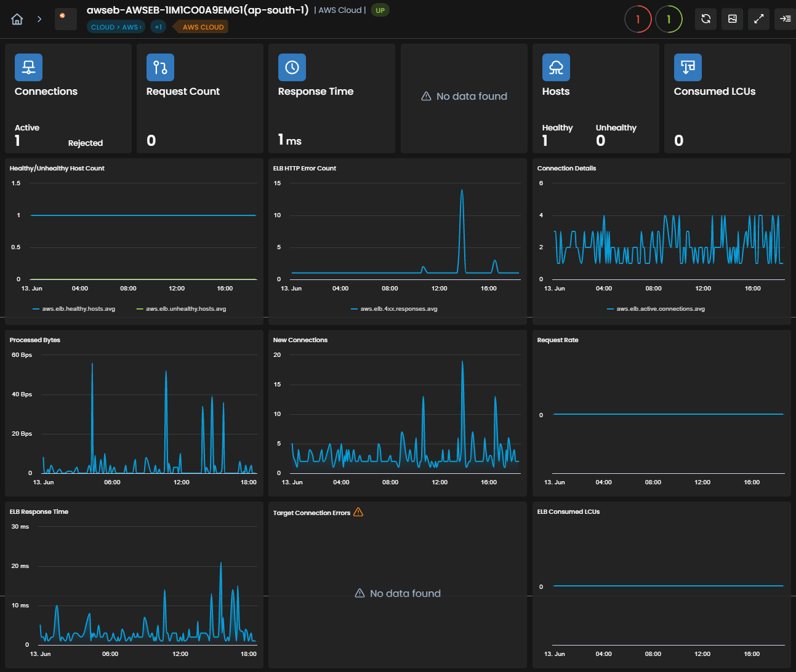Screen dimensions: 796x672
Task: Toggle aws.elb.4xx.responses.avg legend series
Action: tap(394, 309)
